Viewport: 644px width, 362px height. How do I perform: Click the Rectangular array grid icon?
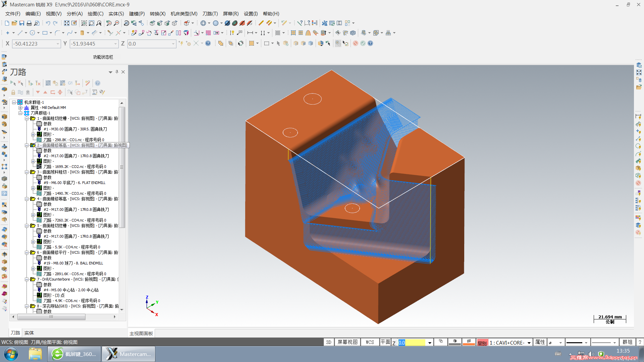click(208, 33)
